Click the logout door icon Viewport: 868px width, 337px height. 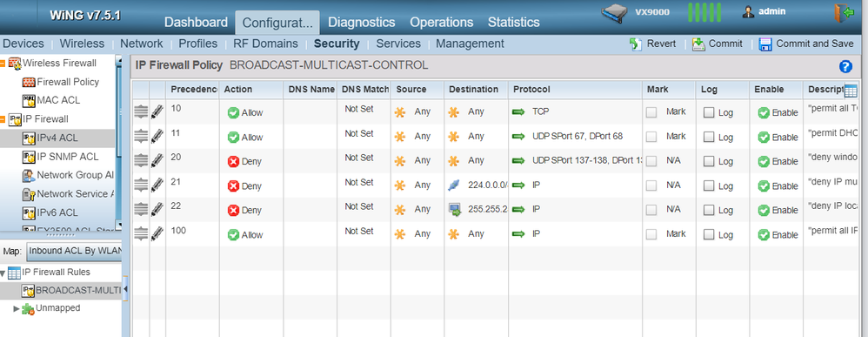click(x=845, y=13)
